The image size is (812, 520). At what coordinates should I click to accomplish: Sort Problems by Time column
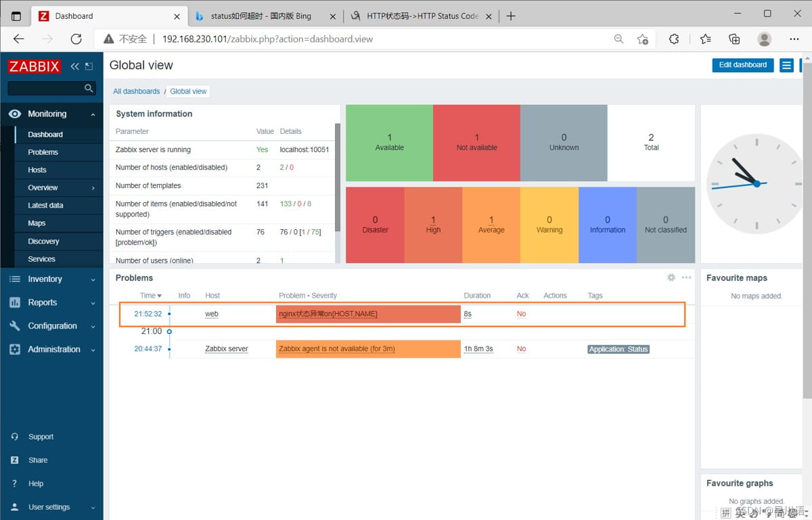click(150, 296)
